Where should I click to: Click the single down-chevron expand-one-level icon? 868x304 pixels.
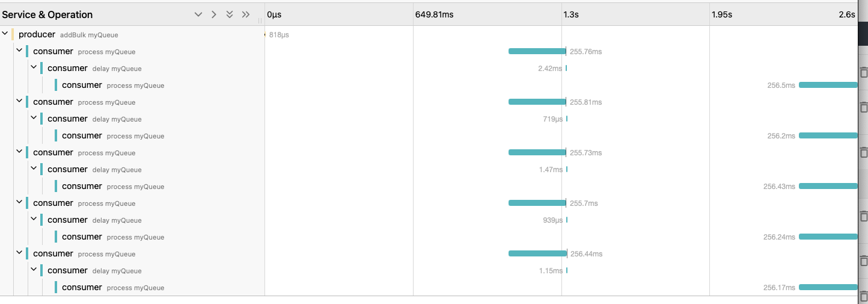(x=198, y=14)
